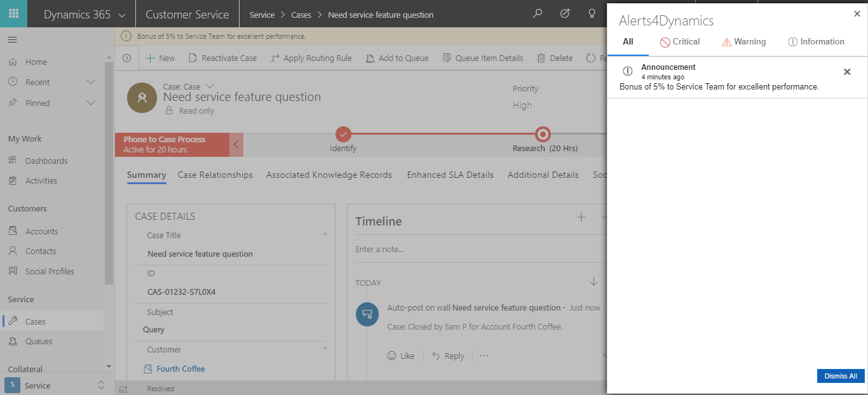Switch to the Summary tab

tap(146, 175)
